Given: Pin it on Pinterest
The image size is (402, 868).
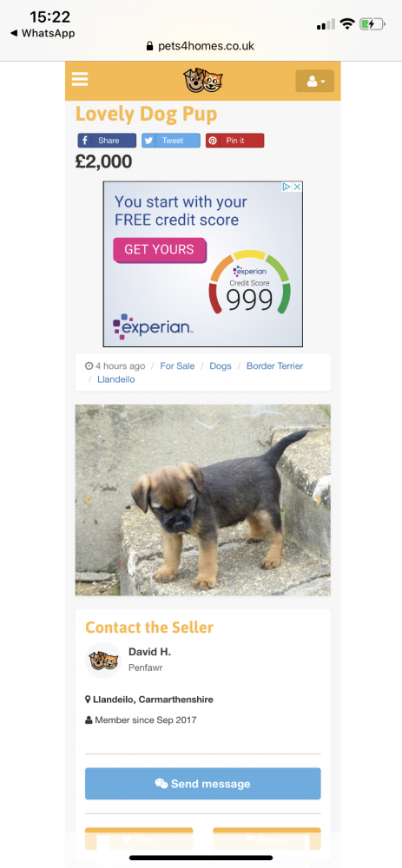Looking at the screenshot, I should [234, 141].
